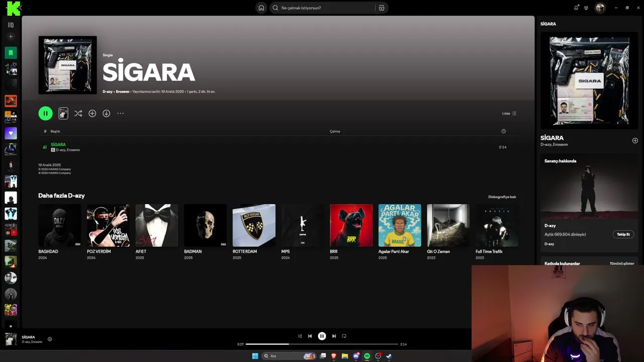This screenshot has width=644, height=362.
Task: Click 'Diskografiye bak' link
Action: click(502, 197)
